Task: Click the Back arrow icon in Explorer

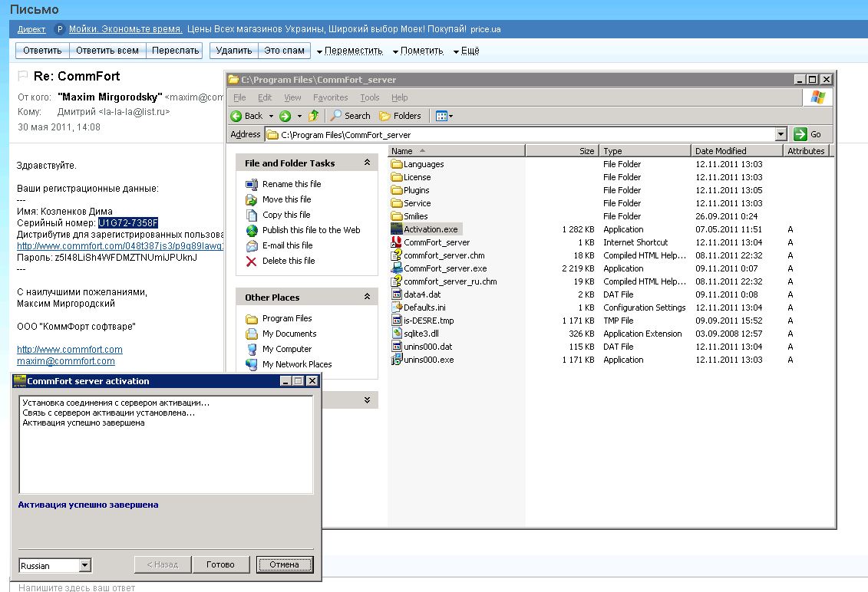Action: coord(236,116)
